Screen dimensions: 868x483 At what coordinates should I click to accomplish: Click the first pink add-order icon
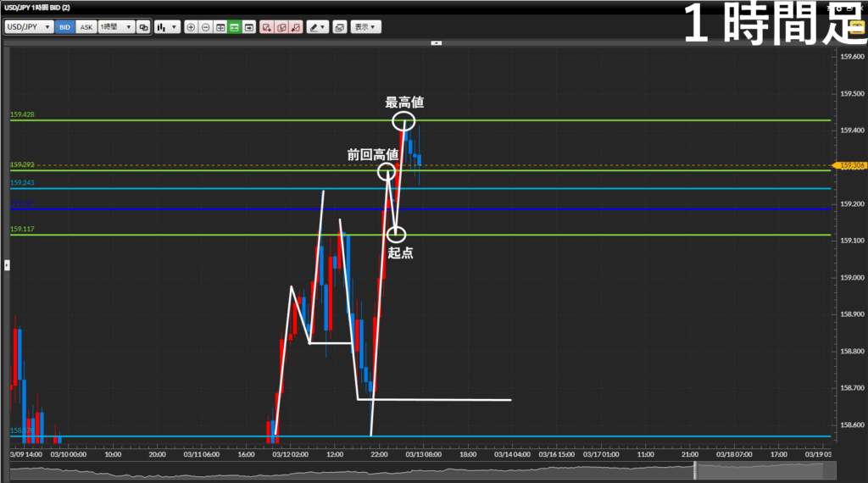pyautogui.click(x=266, y=27)
